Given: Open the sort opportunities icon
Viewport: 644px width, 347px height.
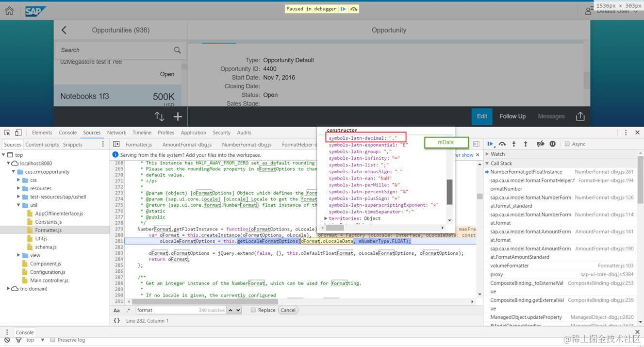Looking at the screenshot, I should tap(159, 116).
